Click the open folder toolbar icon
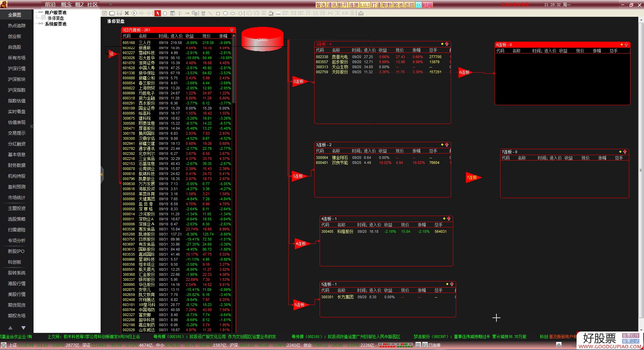Screen dimensions: 644x350 [x=112, y=13]
